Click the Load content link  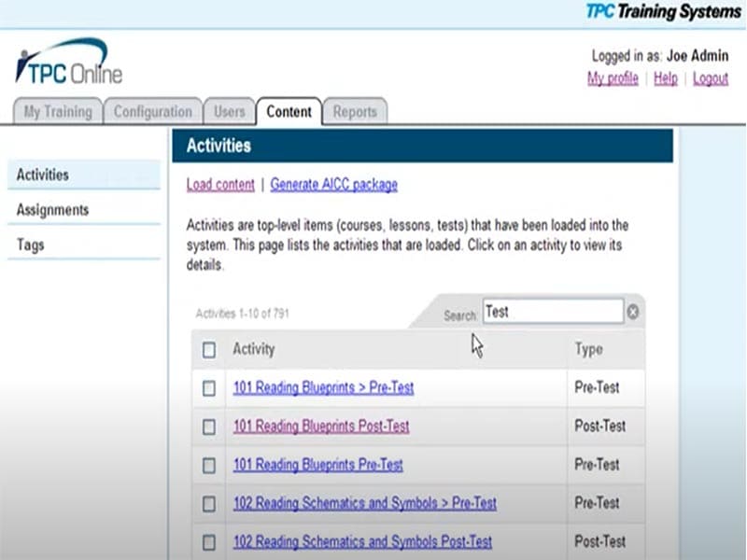[219, 185]
